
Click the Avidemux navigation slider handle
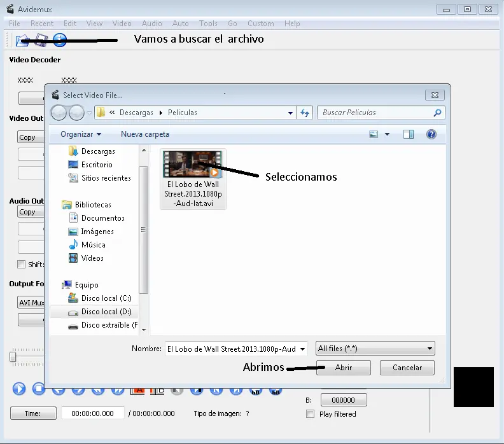point(13,357)
